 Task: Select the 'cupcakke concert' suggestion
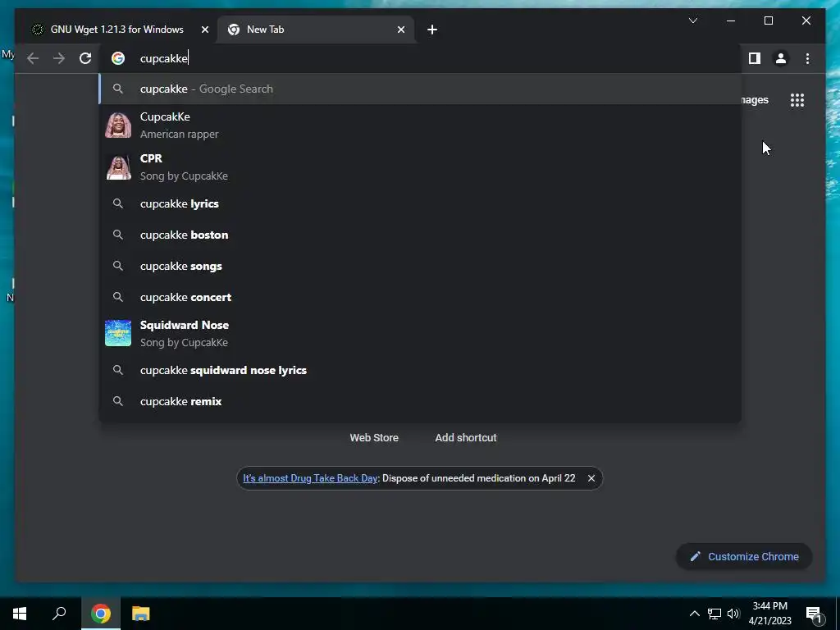click(420, 297)
